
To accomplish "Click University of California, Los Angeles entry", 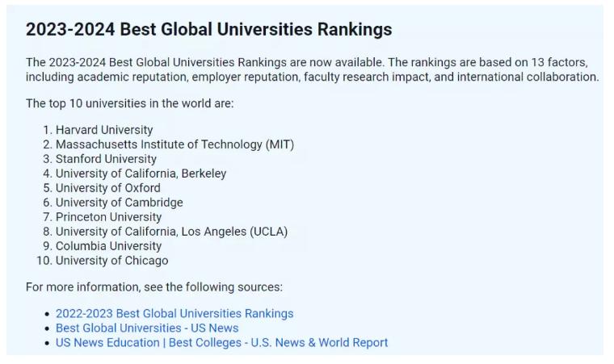I will [171, 232].
